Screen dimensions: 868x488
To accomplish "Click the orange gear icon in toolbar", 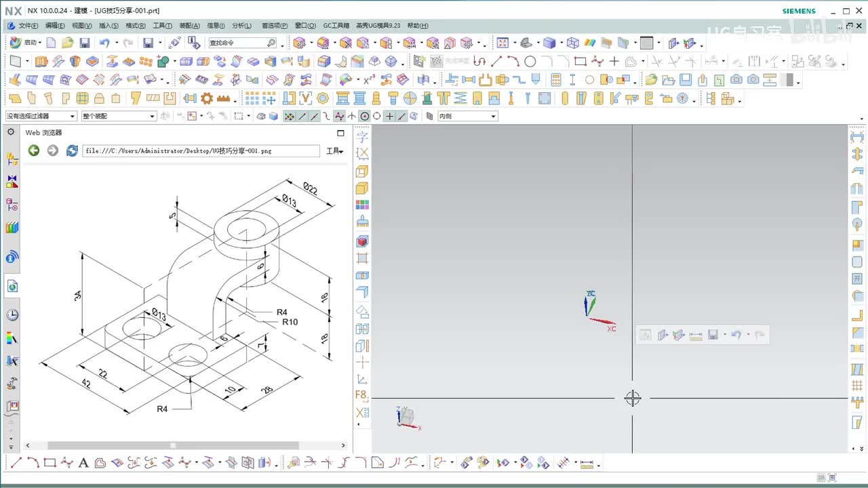I will 206,98.
